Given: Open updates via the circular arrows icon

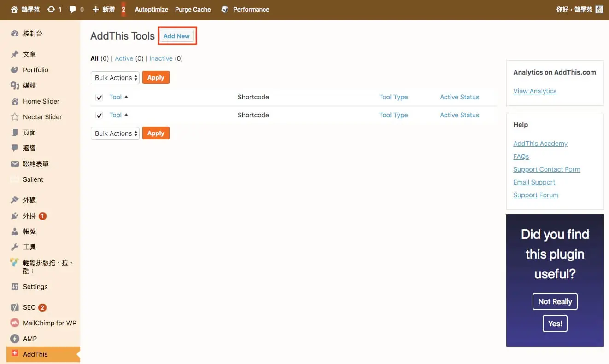Looking at the screenshot, I should [51, 9].
